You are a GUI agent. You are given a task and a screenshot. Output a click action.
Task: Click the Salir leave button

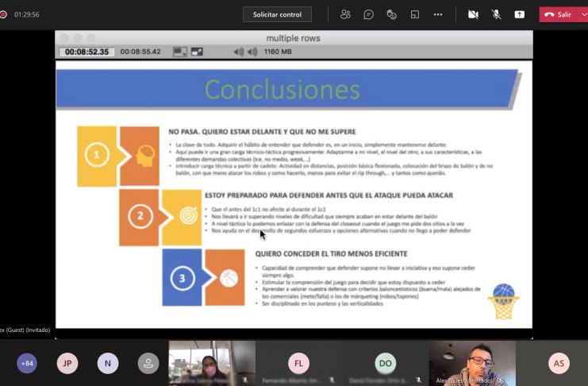click(x=558, y=14)
